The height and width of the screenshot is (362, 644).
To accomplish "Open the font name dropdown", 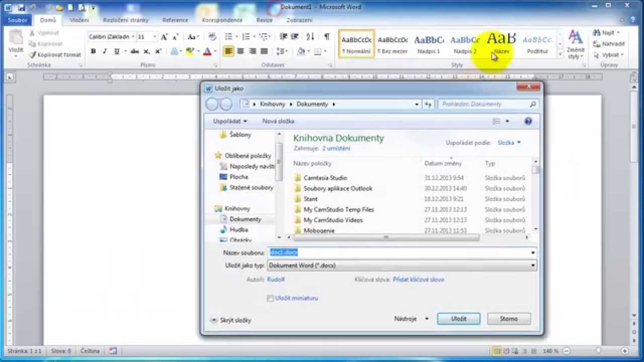I will point(133,37).
